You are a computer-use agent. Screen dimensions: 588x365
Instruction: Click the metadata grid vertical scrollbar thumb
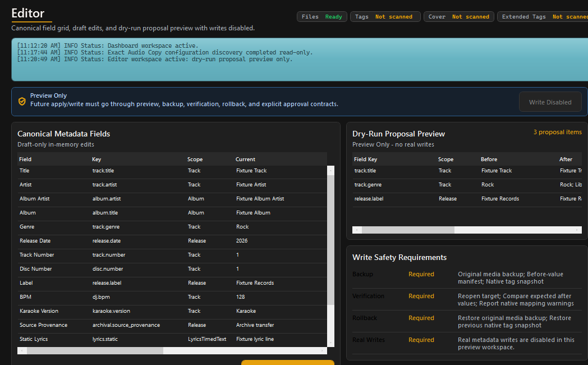pyautogui.click(x=331, y=240)
